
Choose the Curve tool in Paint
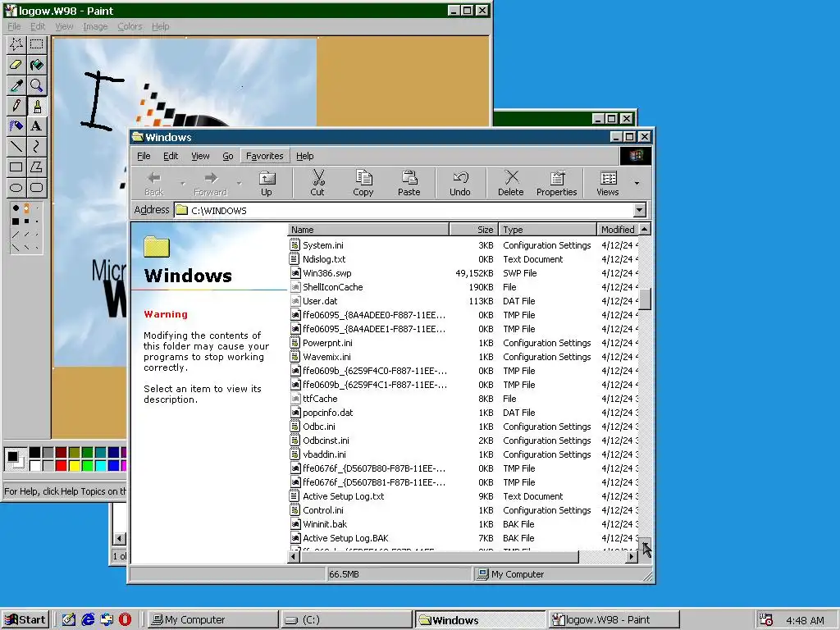pos(36,146)
